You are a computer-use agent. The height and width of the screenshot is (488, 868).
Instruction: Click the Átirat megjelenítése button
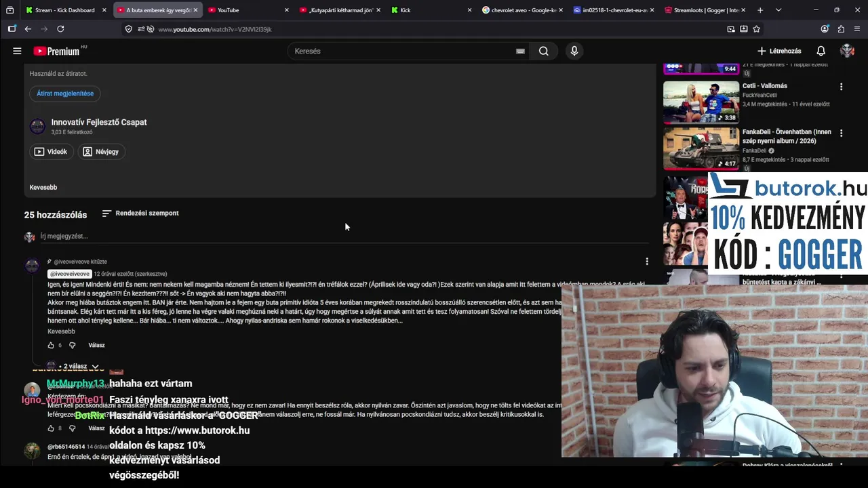[x=65, y=94]
